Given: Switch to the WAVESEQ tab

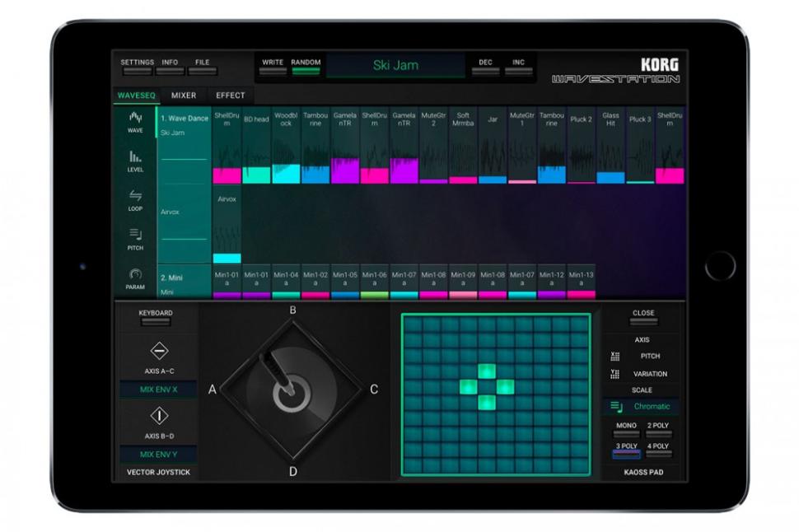Looking at the screenshot, I should (x=137, y=96).
